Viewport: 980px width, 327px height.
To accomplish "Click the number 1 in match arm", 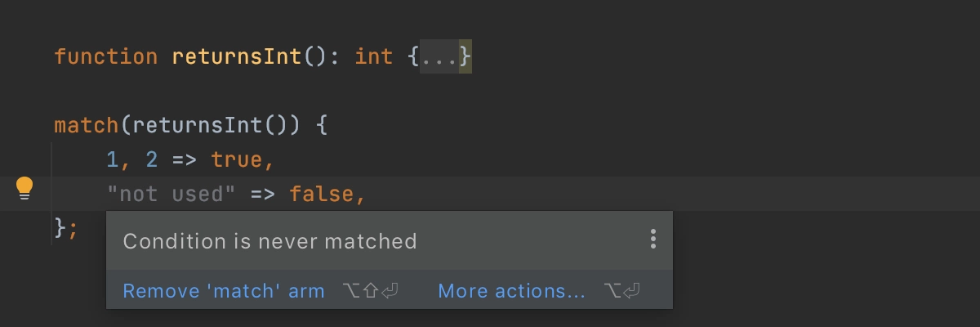I will point(113,160).
